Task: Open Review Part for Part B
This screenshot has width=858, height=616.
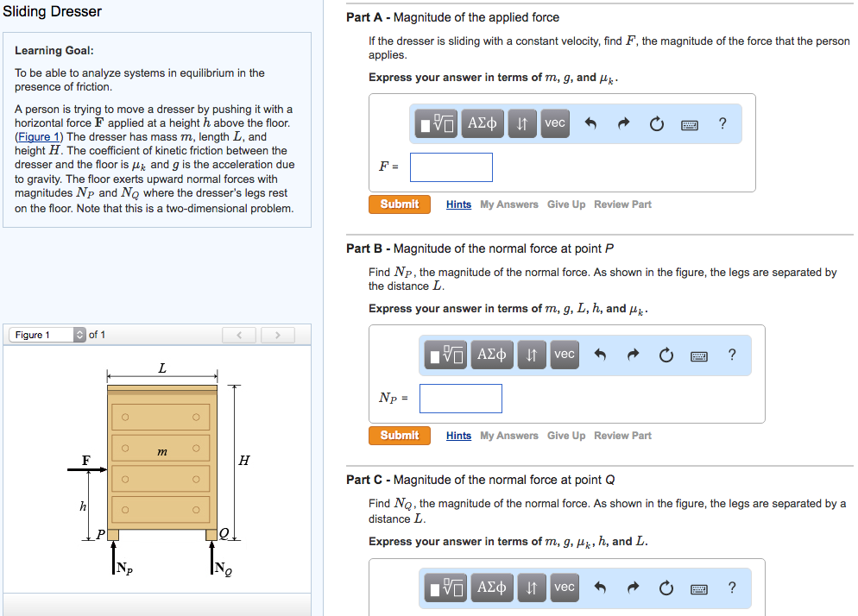Action: (622, 436)
